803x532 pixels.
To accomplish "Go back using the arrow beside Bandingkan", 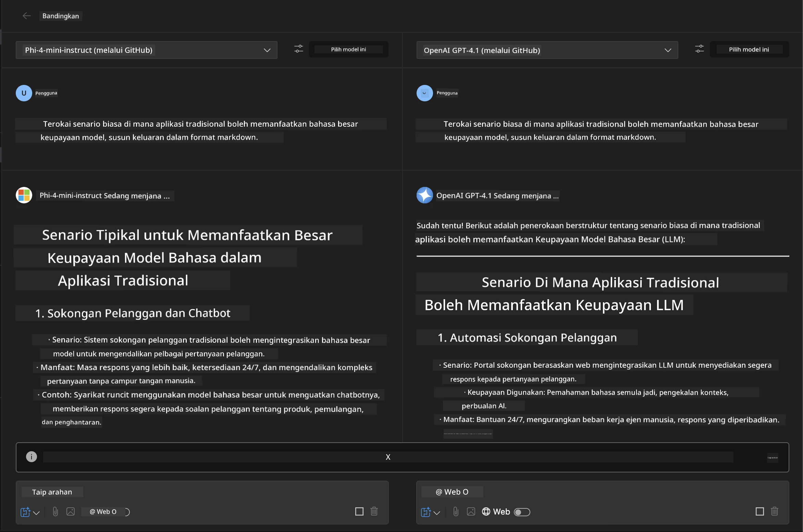I will coord(26,16).
